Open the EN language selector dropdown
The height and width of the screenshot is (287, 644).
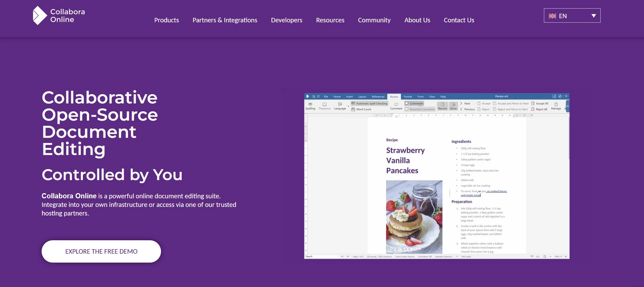pos(572,15)
